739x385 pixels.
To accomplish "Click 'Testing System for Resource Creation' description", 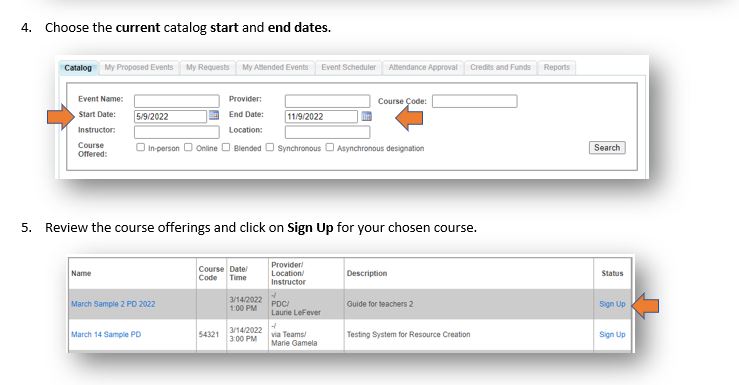I will click(x=409, y=334).
